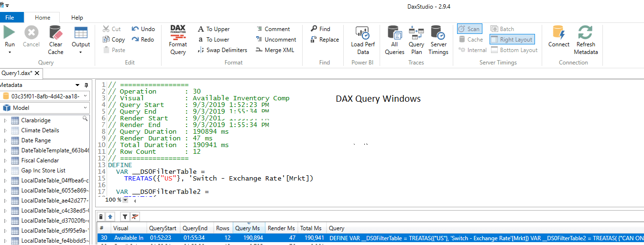The width and height of the screenshot is (644, 245).
Task: Undo the last edit
Action: pos(143,29)
